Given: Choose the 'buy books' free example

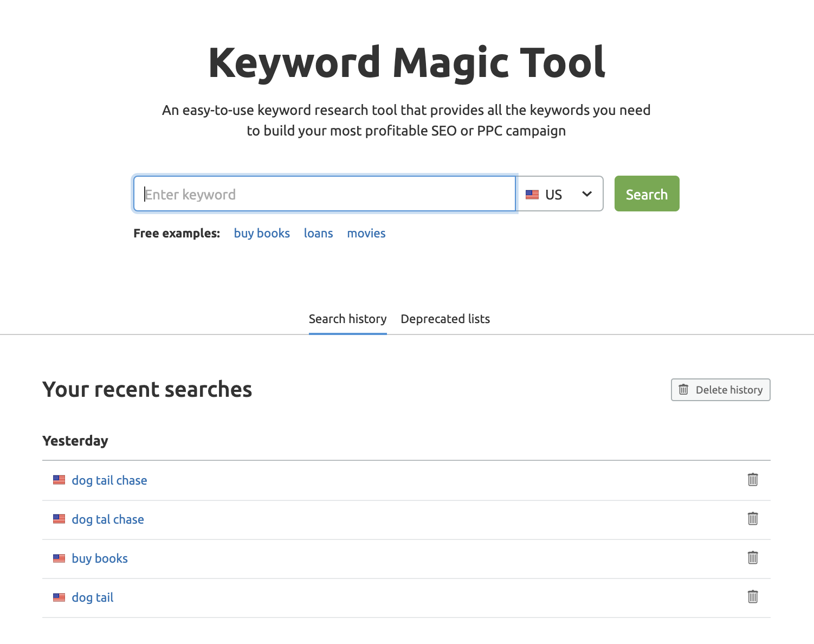Looking at the screenshot, I should point(262,233).
